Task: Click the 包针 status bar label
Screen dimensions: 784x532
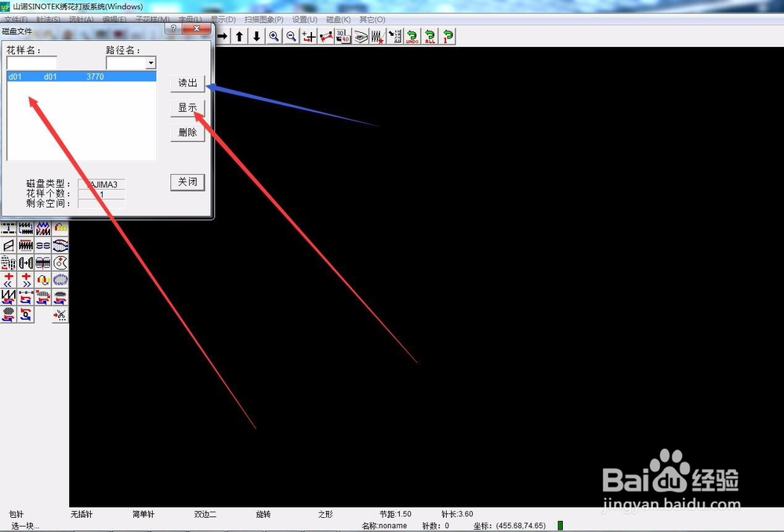Action: tap(16, 514)
